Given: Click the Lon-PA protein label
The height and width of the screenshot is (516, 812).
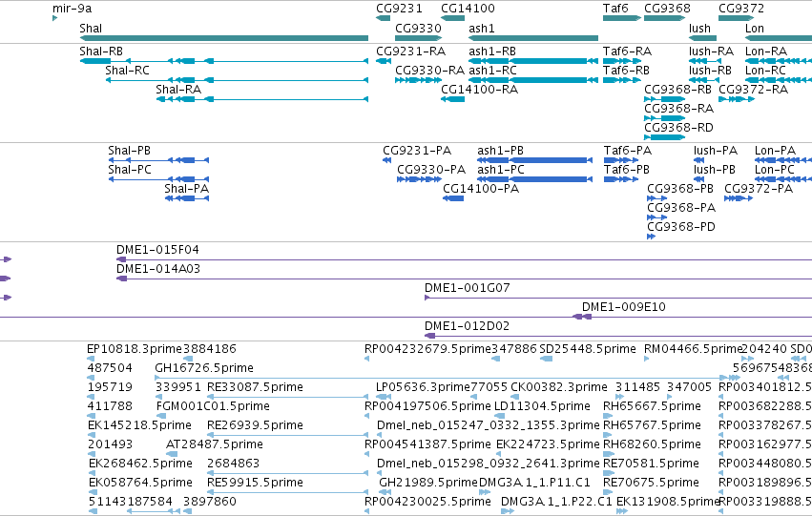Looking at the screenshot, I should (775, 151).
